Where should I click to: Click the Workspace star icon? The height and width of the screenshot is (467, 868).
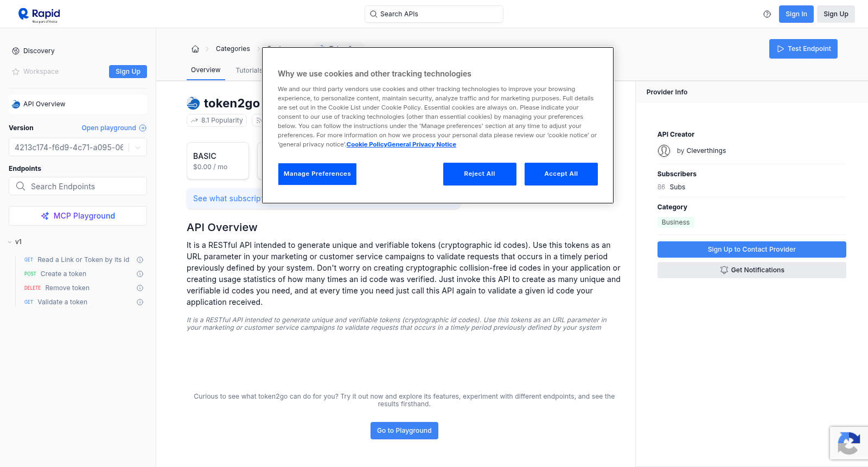(x=16, y=72)
